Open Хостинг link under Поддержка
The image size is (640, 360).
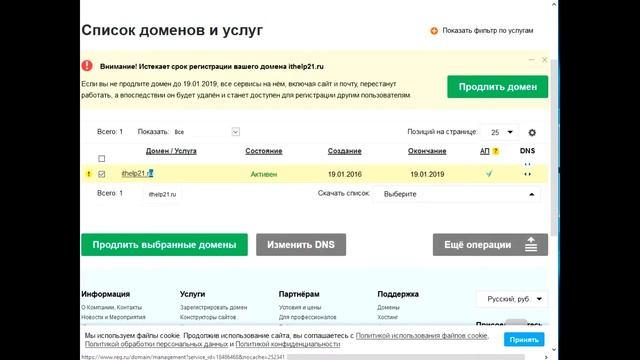pos(387,317)
